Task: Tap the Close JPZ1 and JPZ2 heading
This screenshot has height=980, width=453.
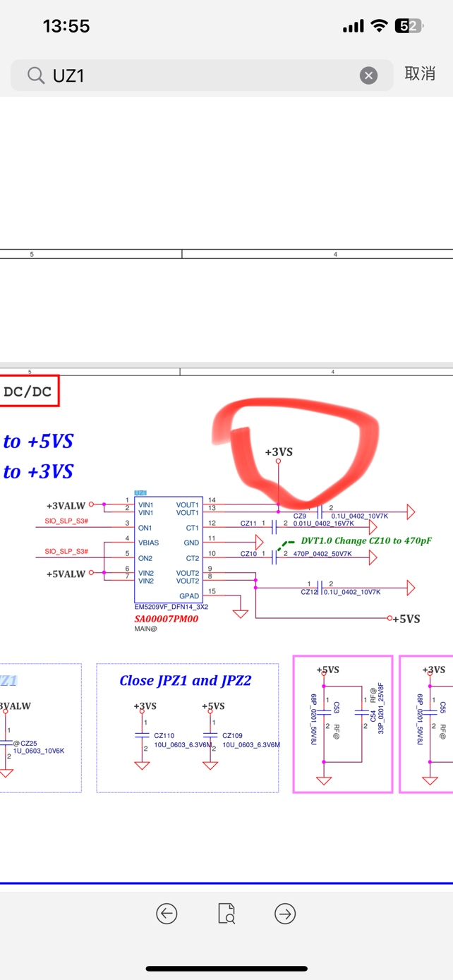Action: click(185, 680)
